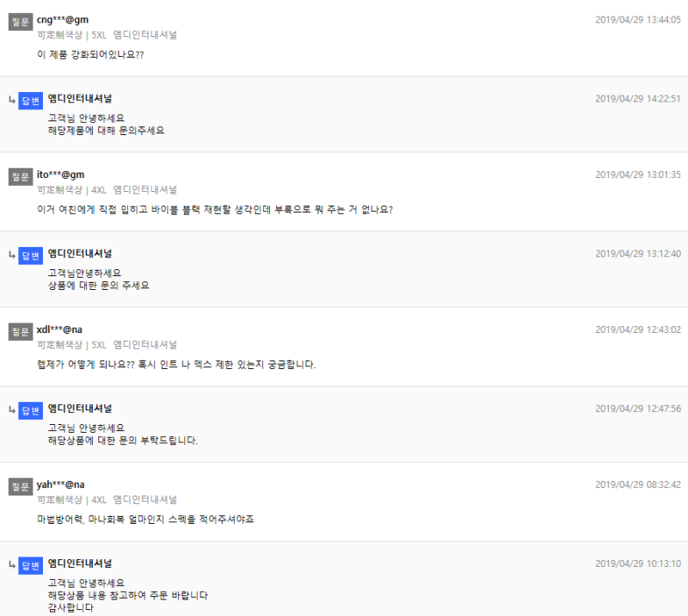Click the 질문 badge beside yah***@na
Viewport: 688px width, 616px height.
pos(21,486)
